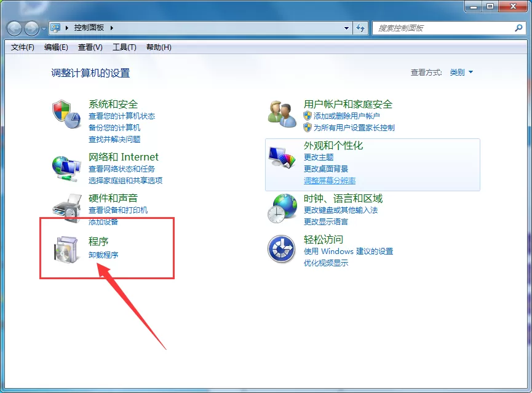532x393 pixels.
Task: Click the control panel icon in address bar
Action: [55, 28]
